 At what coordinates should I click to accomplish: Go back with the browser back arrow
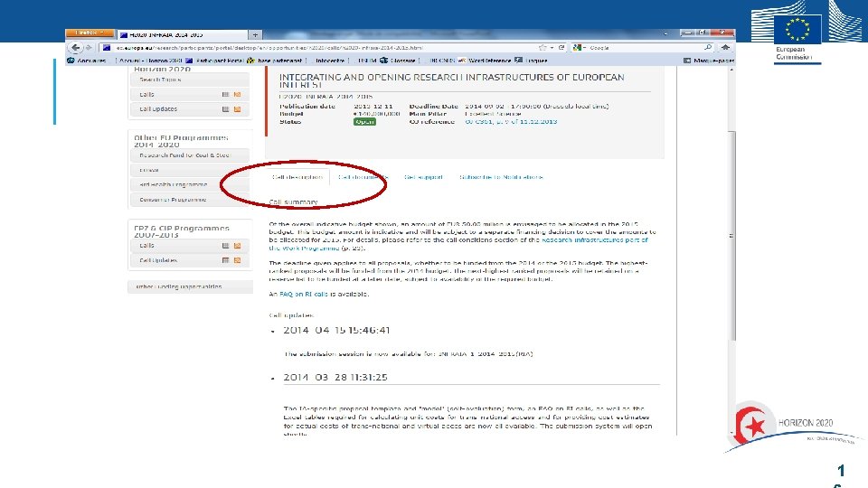tap(75, 48)
